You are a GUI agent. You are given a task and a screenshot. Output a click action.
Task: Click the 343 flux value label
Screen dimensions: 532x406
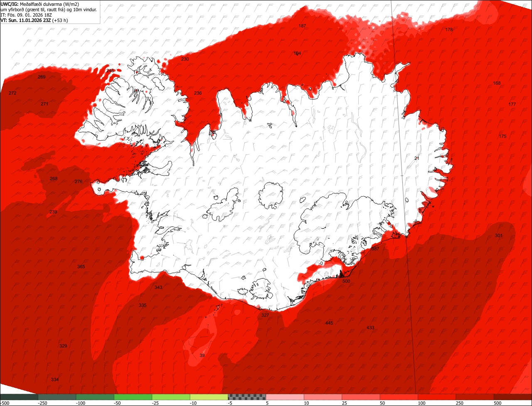[x=158, y=287]
